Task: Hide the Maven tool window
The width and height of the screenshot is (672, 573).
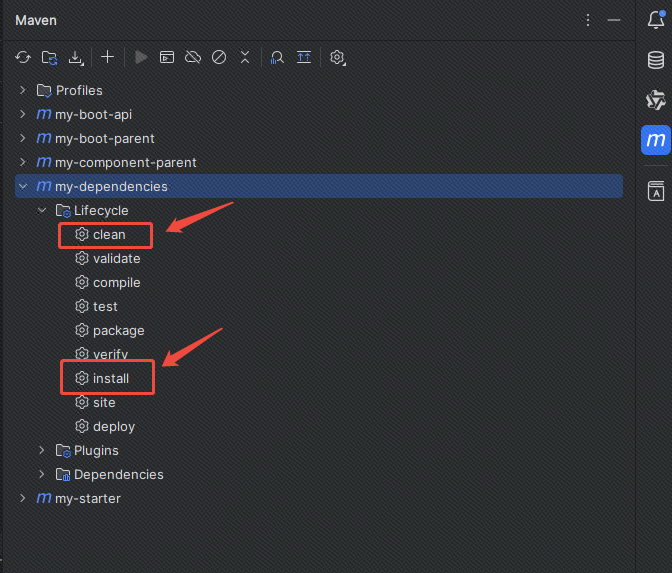Action: [614, 20]
